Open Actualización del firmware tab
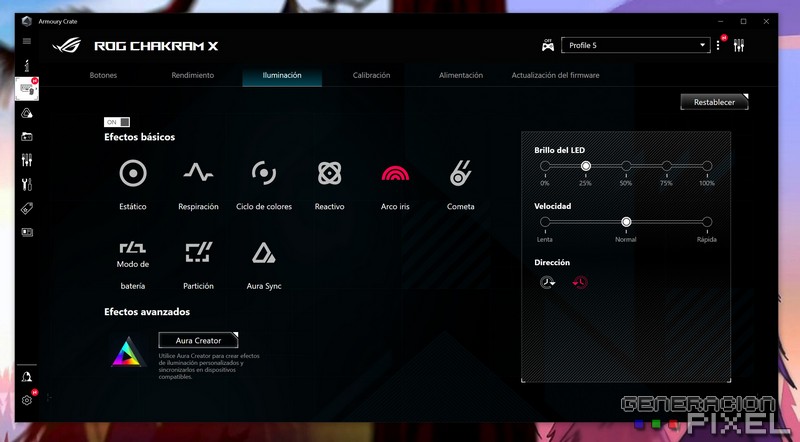The height and width of the screenshot is (442, 800). click(556, 75)
